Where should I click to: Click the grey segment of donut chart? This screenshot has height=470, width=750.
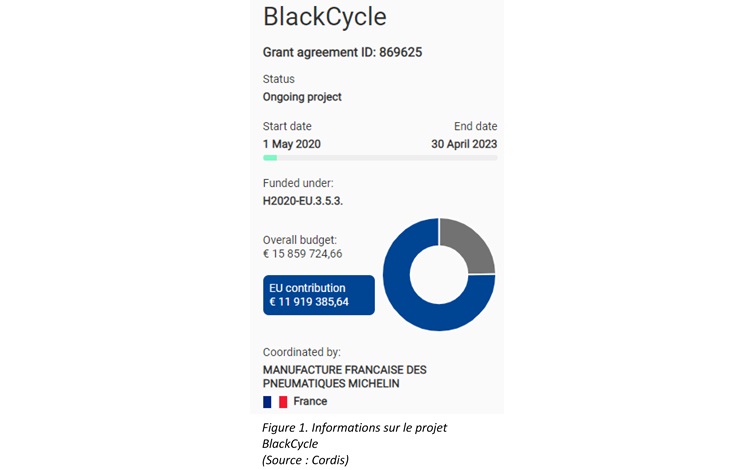click(x=468, y=245)
